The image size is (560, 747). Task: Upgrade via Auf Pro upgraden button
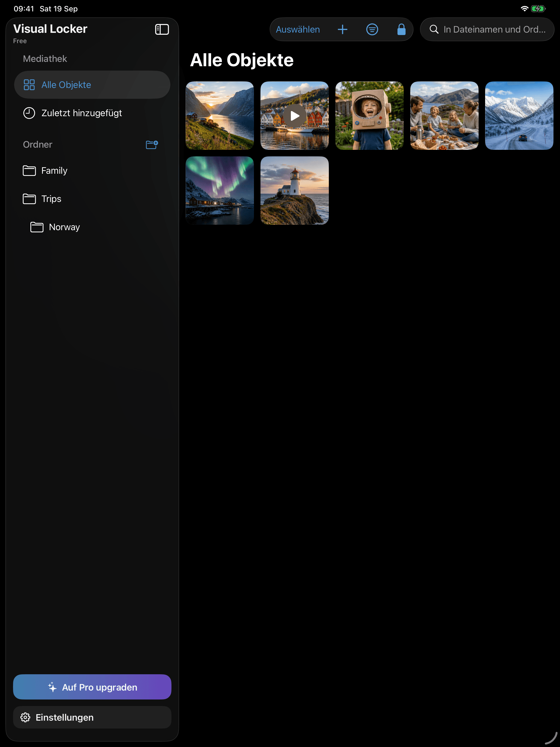(x=92, y=687)
